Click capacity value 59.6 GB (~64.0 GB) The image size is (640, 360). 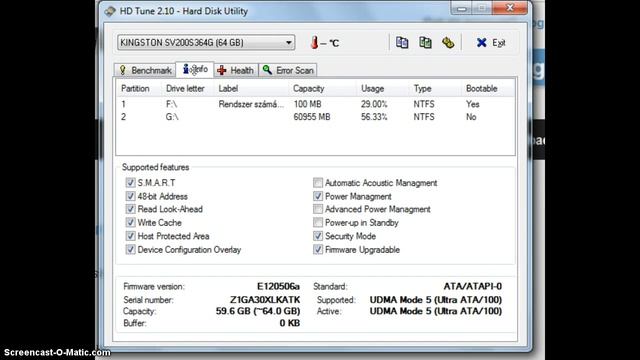tap(258, 311)
